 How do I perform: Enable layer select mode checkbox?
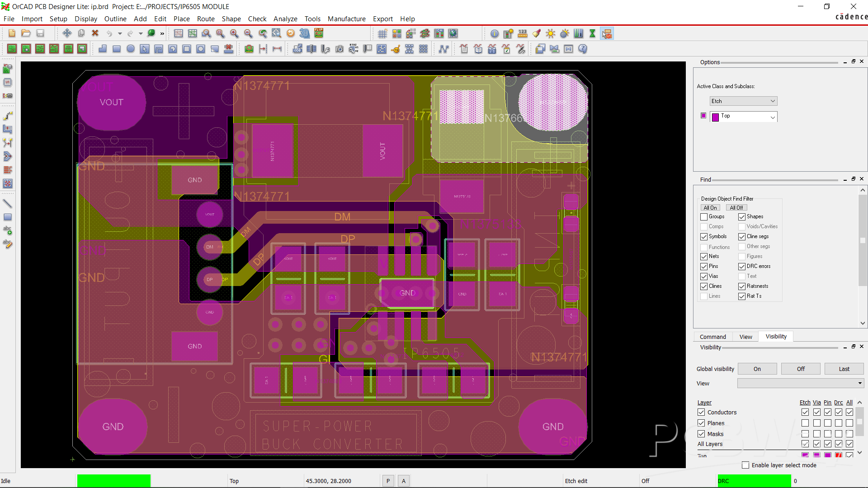pos(745,465)
